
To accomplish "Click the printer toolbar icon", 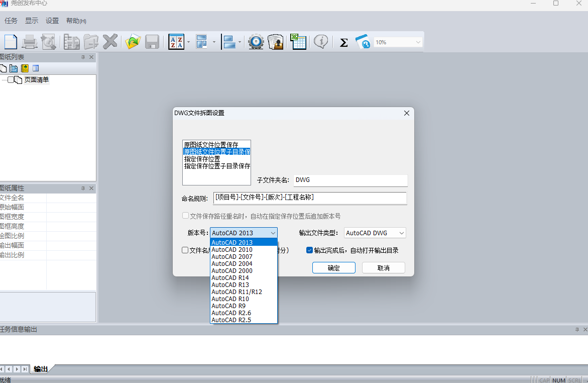I will (30, 42).
